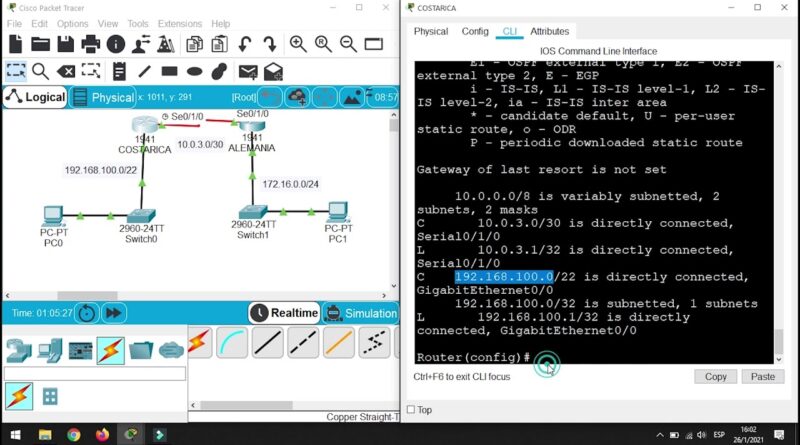Viewport: 800px width, 445px height.
Task: Click the Copy button below CLI
Action: 715,377
